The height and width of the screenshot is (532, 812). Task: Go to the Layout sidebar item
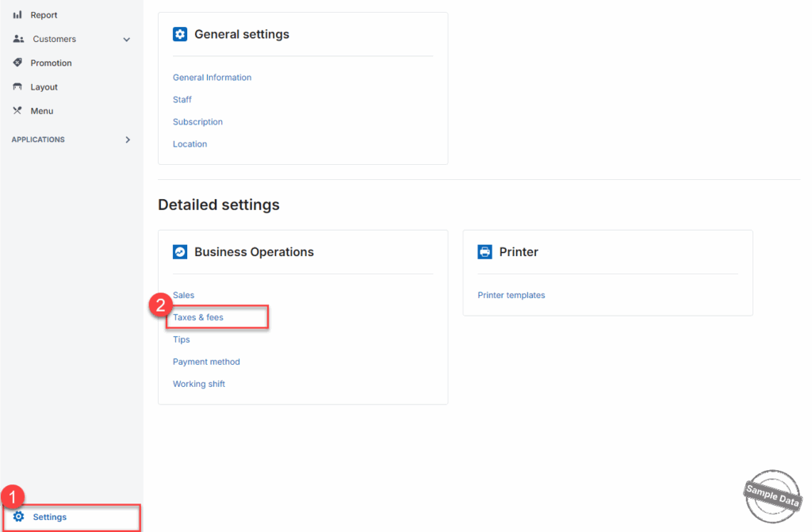coord(44,87)
